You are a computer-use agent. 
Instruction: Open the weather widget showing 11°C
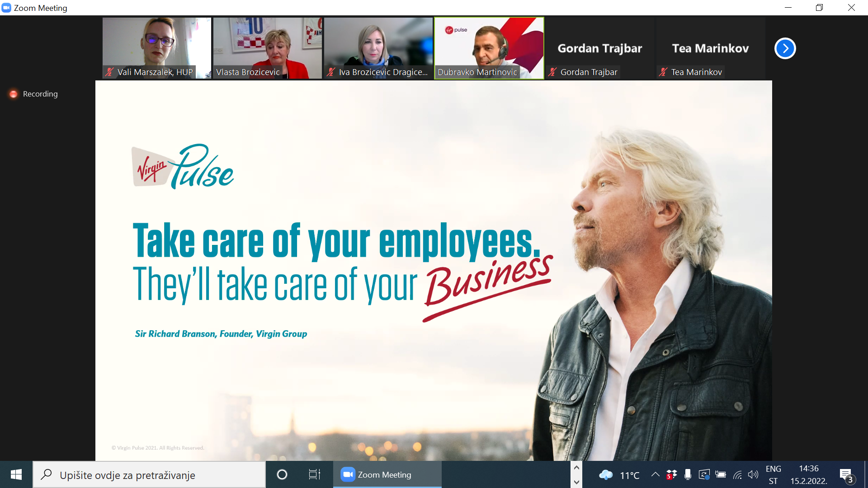619,475
